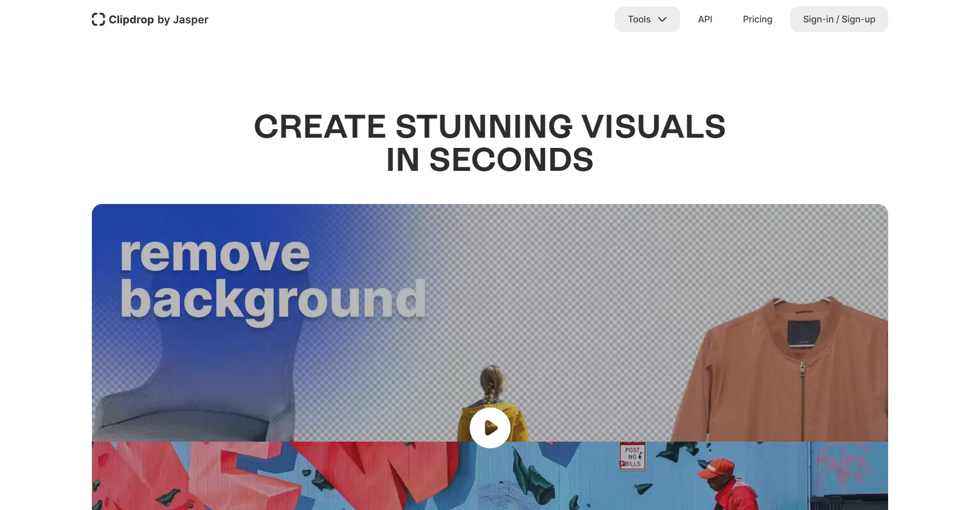The image size is (980, 510).
Task: Go to the API page
Action: pos(705,19)
